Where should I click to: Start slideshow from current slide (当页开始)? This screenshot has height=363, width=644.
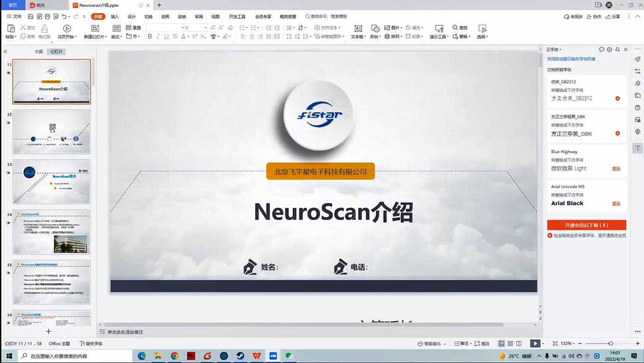[67, 31]
